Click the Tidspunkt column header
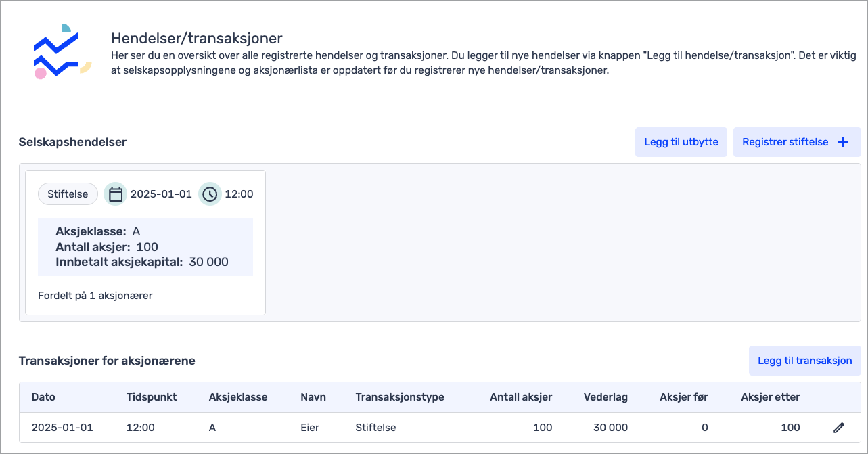The image size is (868, 454). coord(152,397)
